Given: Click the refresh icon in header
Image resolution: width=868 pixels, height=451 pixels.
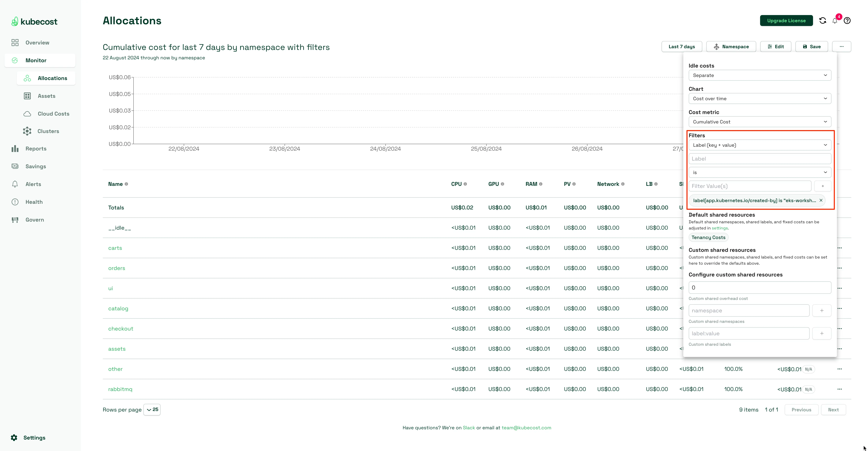Looking at the screenshot, I should point(823,21).
